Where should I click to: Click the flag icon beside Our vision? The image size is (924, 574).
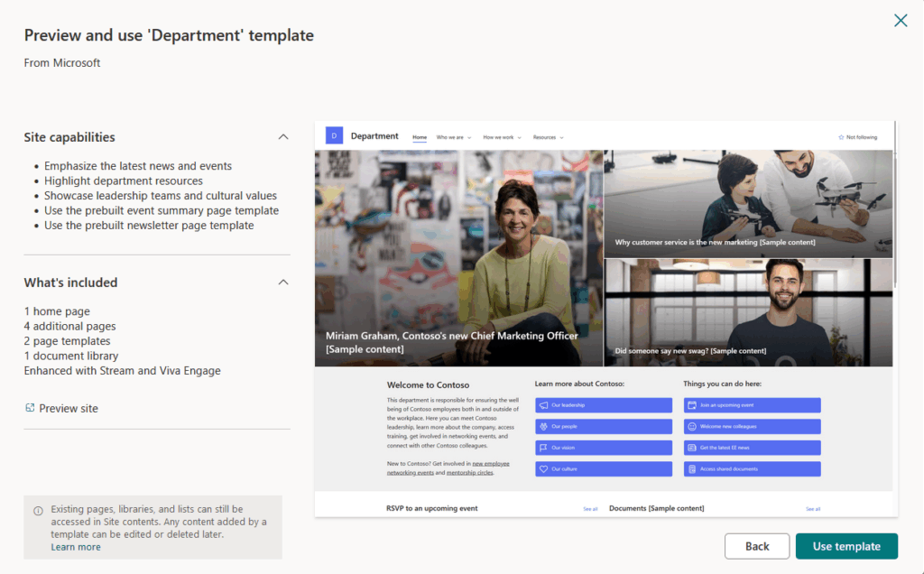(543, 448)
